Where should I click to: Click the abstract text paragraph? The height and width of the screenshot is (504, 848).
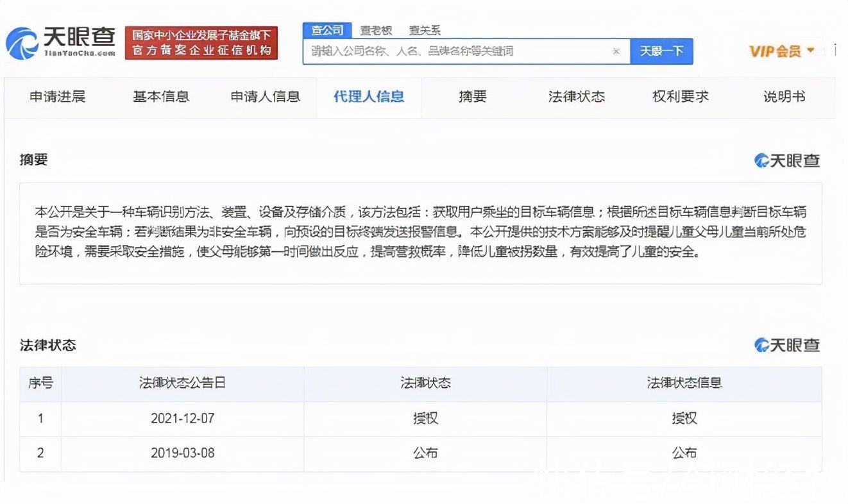click(420, 232)
